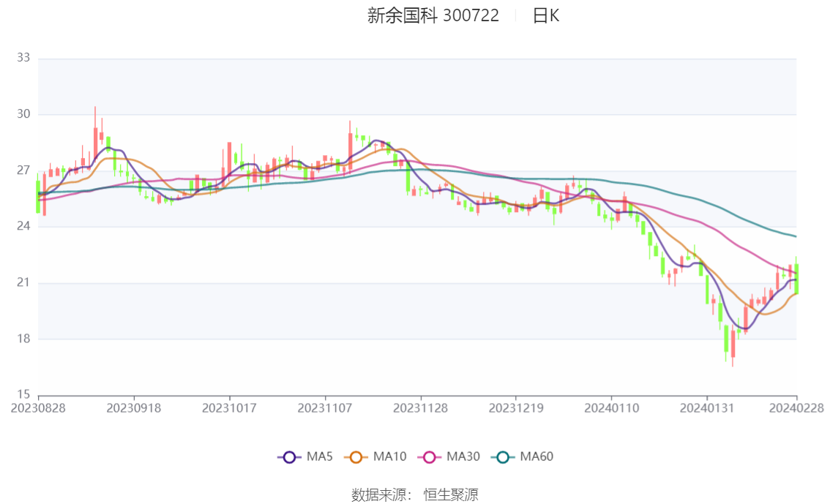Click x-axis date label 20230918

pos(134,408)
